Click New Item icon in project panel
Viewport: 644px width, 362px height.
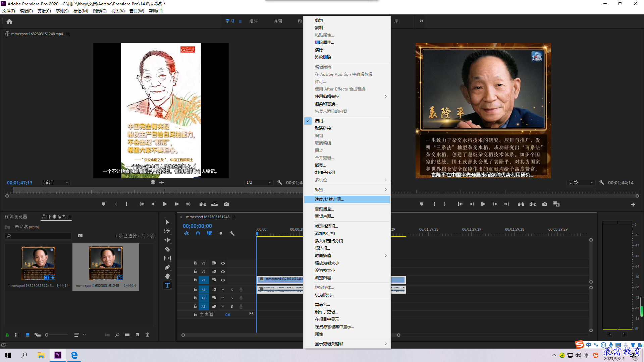(x=138, y=335)
